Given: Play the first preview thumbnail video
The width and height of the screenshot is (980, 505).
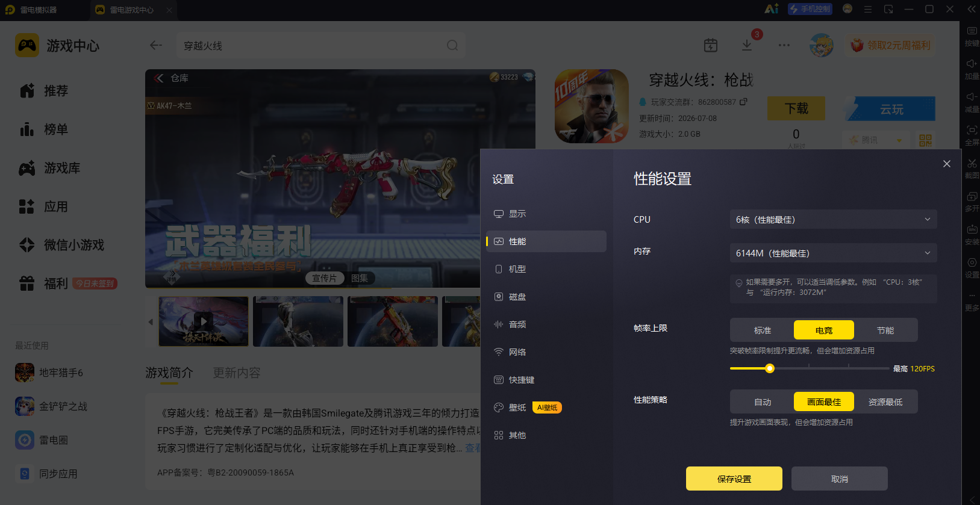Looking at the screenshot, I should pos(204,321).
